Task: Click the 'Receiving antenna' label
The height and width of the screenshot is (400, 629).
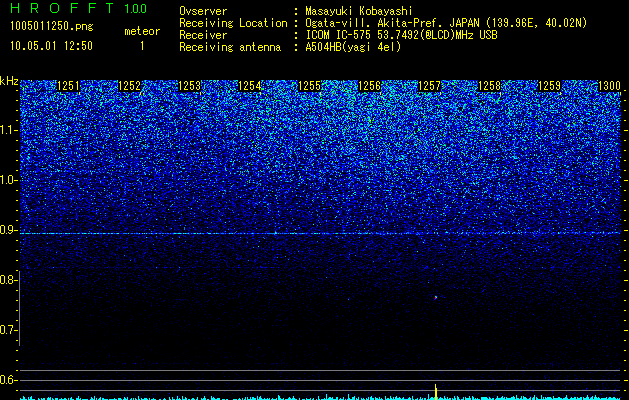Action: tap(230, 47)
